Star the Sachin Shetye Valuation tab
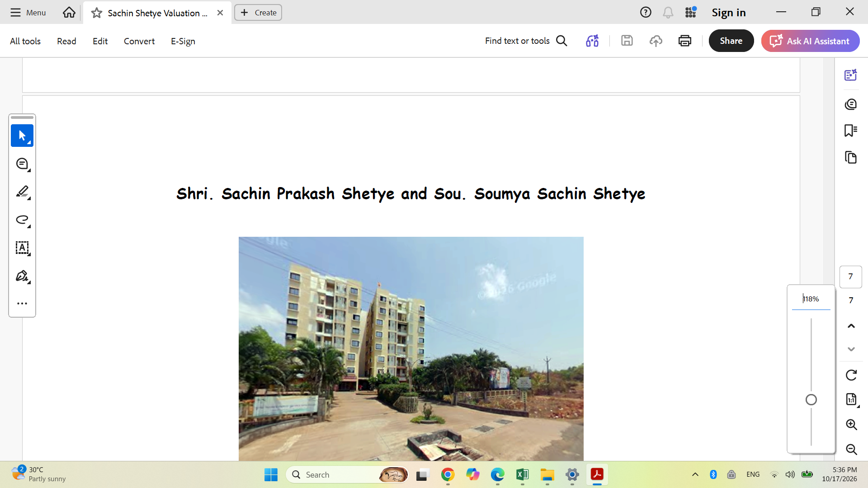868x488 pixels. pyautogui.click(x=96, y=13)
